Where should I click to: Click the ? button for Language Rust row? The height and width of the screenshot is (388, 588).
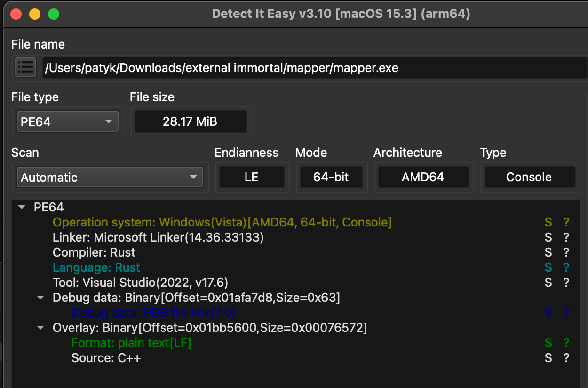[x=566, y=267]
